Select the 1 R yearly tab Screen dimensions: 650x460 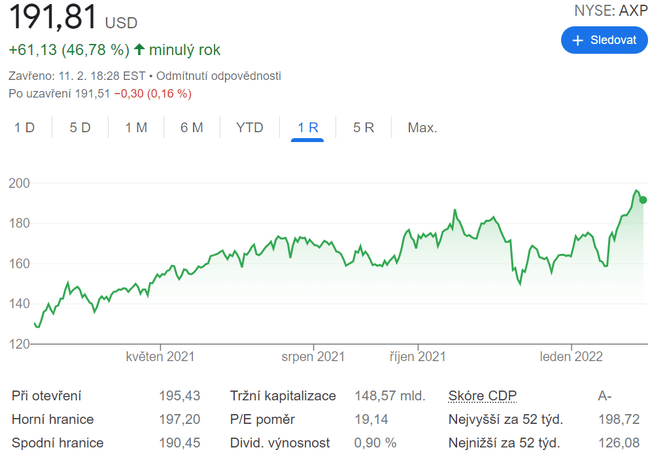pos(307,127)
